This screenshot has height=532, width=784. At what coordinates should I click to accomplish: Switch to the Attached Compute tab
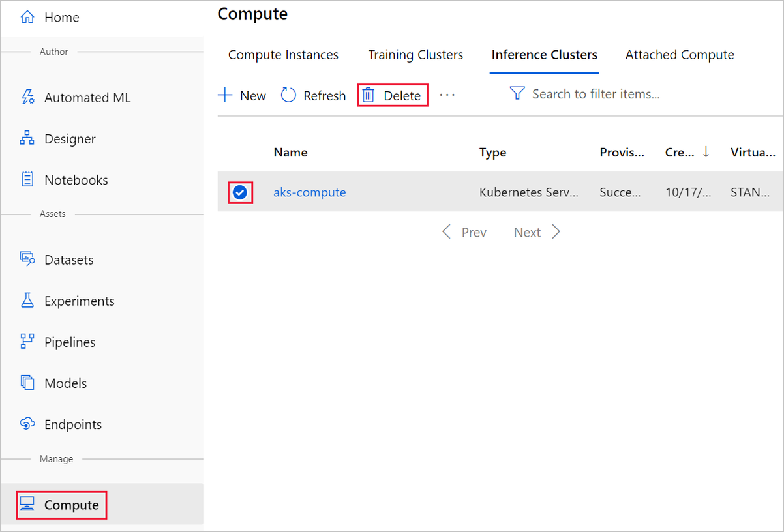point(680,55)
